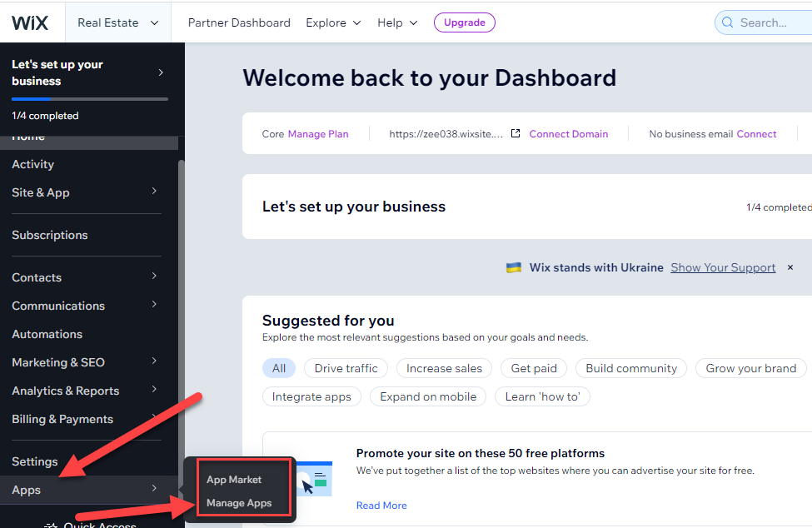Click Read More on the promote site card
Viewport: 812px width, 528px height.
[x=381, y=506]
